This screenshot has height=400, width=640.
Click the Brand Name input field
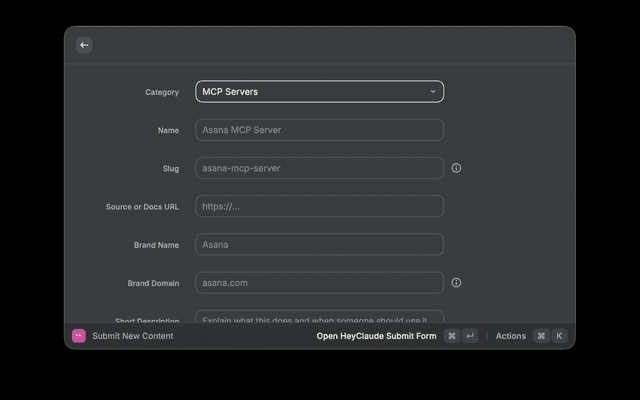point(320,244)
